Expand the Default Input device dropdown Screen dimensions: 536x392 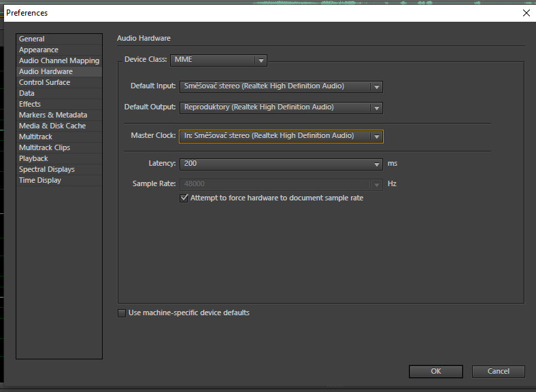(x=280, y=86)
